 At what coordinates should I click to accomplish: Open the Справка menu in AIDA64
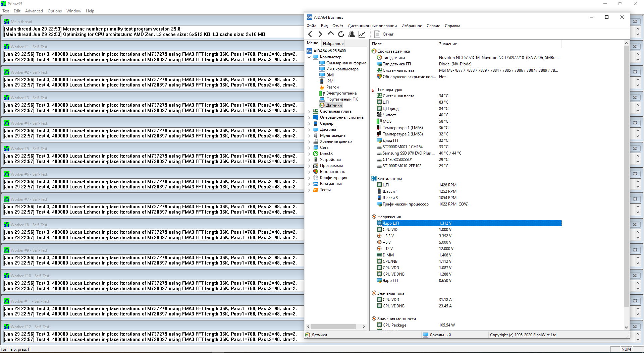pyautogui.click(x=452, y=26)
